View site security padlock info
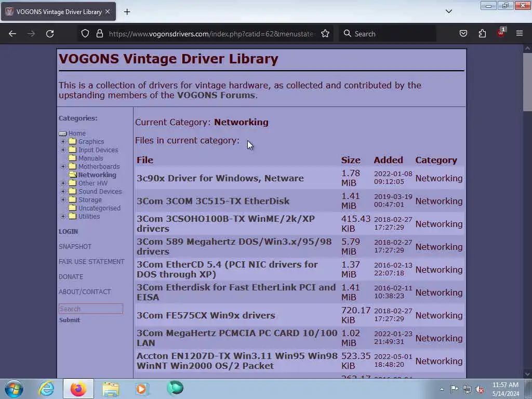532x399 pixels. 99,34
